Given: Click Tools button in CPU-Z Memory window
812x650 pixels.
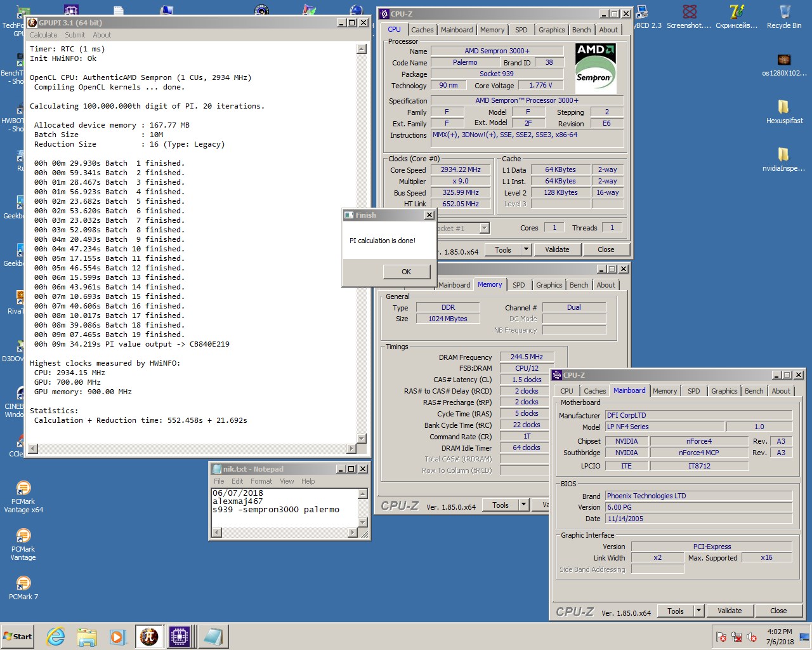Looking at the screenshot, I should click(501, 505).
